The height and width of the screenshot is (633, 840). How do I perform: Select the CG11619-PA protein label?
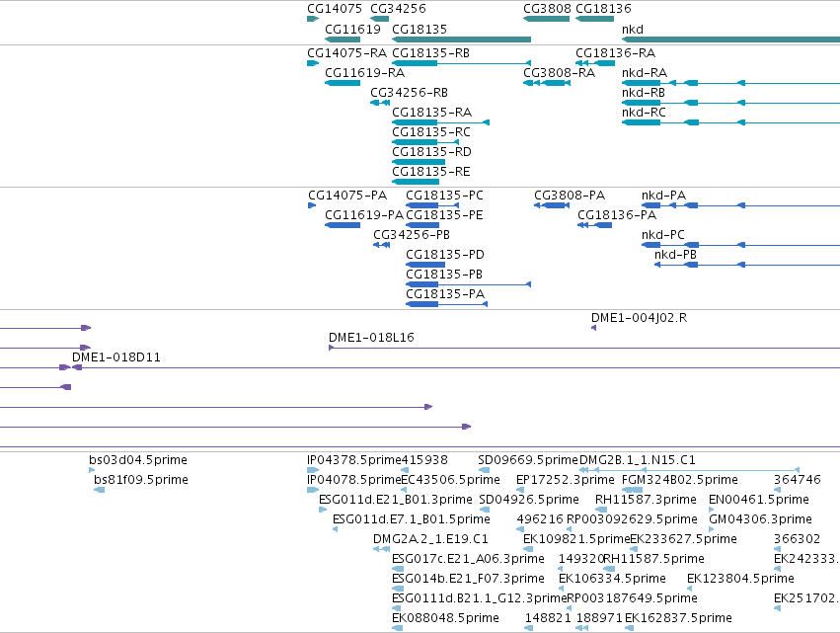pos(364,215)
